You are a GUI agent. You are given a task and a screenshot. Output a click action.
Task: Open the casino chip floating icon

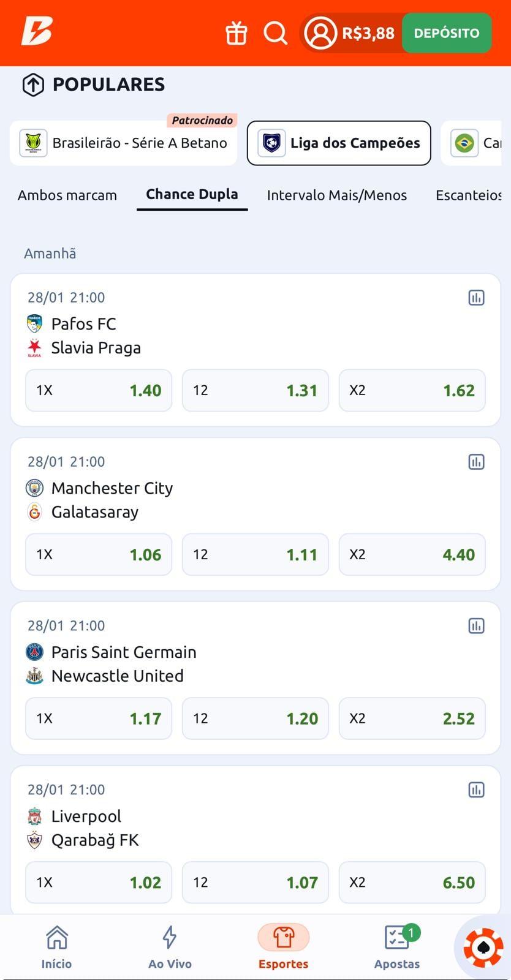tap(483, 948)
